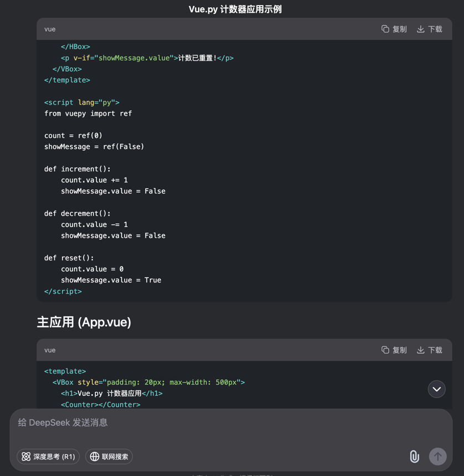Enable 联网搜索 web search
The image size is (464, 476).
[109, 457]
